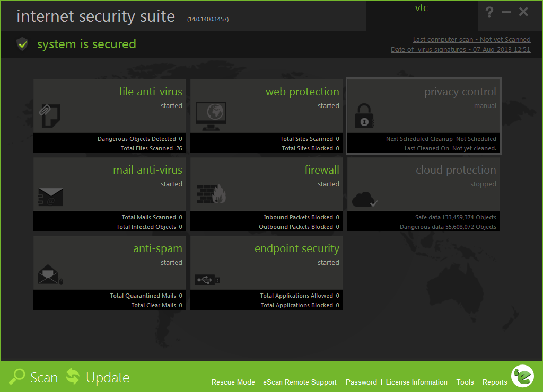
Task: Click the web protection globe monitor icon
Action: pos(211,116)
